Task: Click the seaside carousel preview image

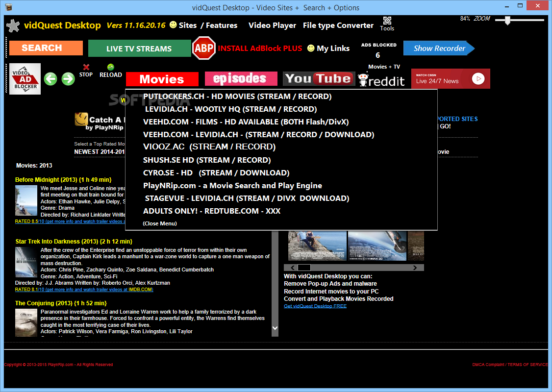Action: [317, 245]
